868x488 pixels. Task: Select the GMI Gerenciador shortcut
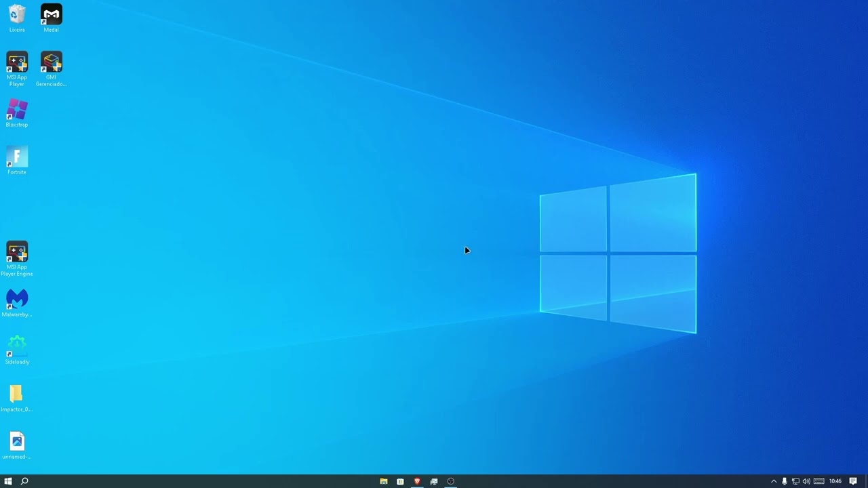click(x=52, y=69)
